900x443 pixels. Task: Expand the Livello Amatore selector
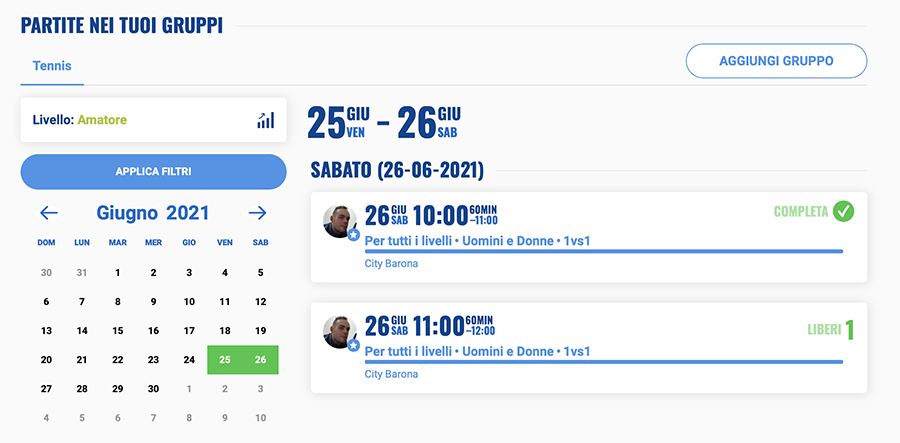point(153,120)
